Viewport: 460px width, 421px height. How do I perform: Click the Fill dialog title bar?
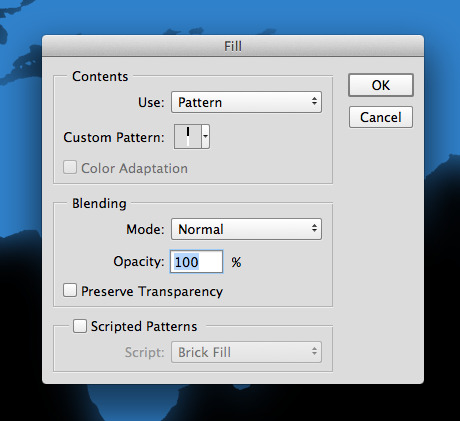click(x=233, y=46)
